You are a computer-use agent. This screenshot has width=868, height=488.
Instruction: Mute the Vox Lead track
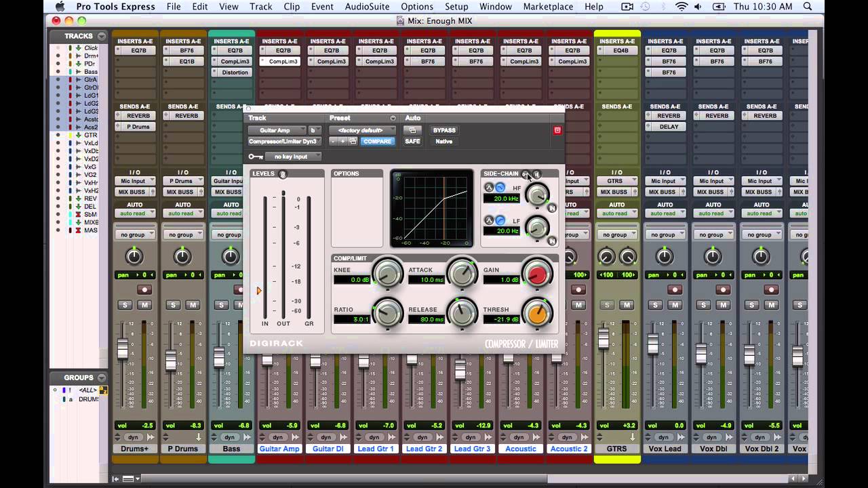674,305
